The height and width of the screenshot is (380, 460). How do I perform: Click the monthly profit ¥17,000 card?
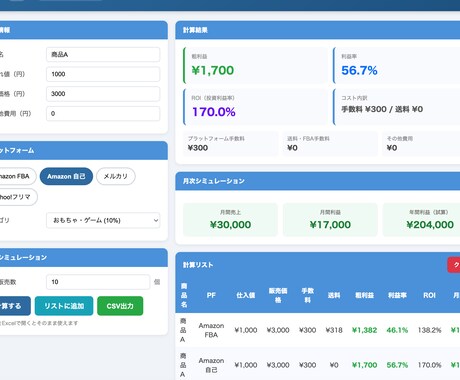point(330,220)
